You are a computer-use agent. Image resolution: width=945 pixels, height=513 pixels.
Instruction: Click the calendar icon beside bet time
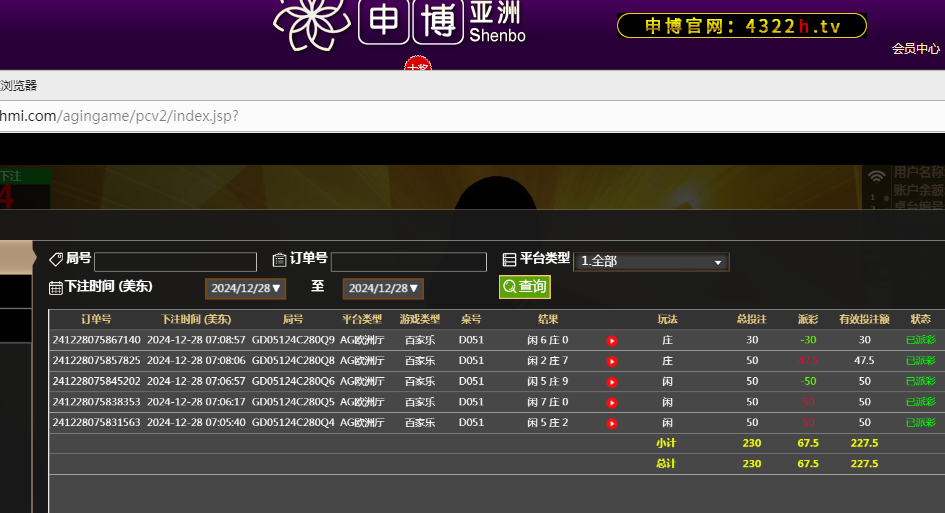click(x=56, y=288)
